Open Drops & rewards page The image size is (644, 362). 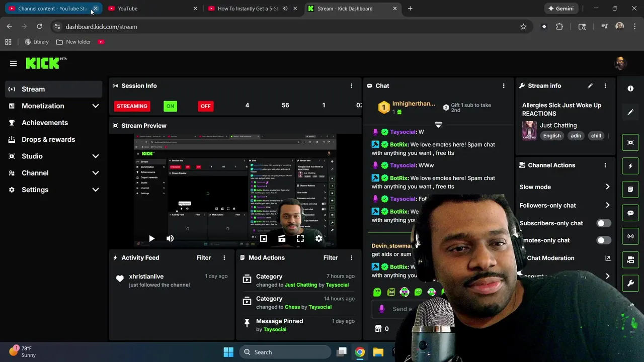(x=48, y=140)
